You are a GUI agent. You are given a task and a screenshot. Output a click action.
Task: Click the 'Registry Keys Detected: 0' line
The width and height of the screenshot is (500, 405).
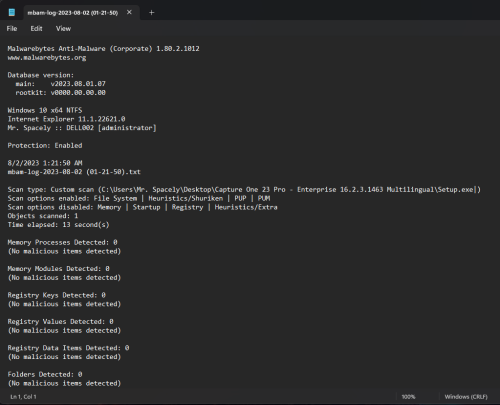pyautogui.click(x=56, y=295)
